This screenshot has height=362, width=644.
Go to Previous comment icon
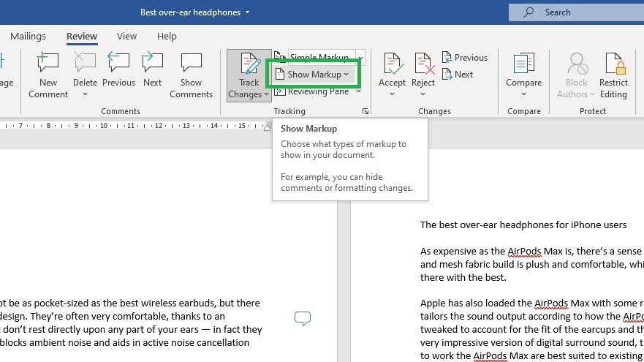[118, 63]
